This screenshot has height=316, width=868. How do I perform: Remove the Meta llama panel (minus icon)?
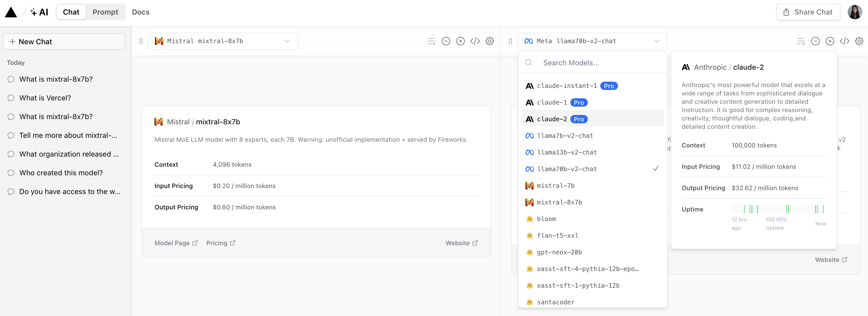click(x=815, y=41)
